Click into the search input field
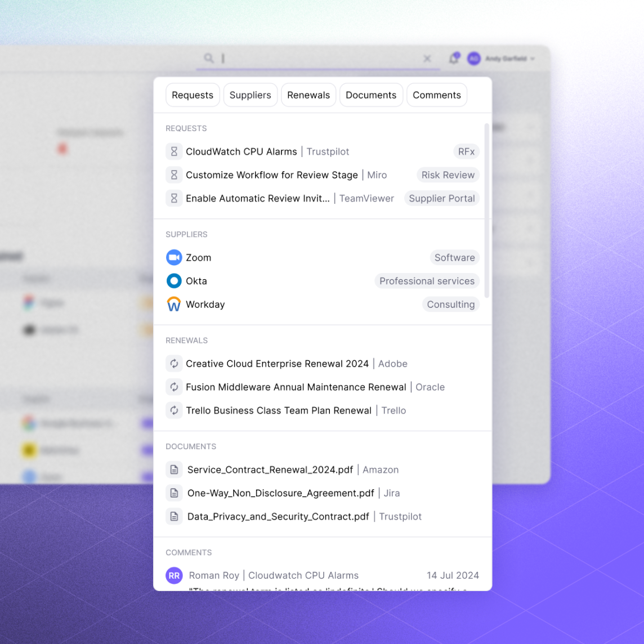644x644 pixels. [x=318, y=59]
